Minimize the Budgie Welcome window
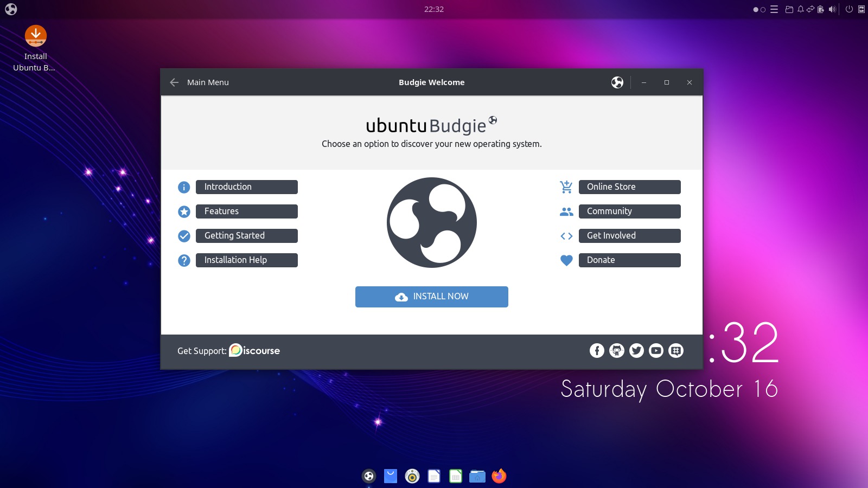 (644, 82)
